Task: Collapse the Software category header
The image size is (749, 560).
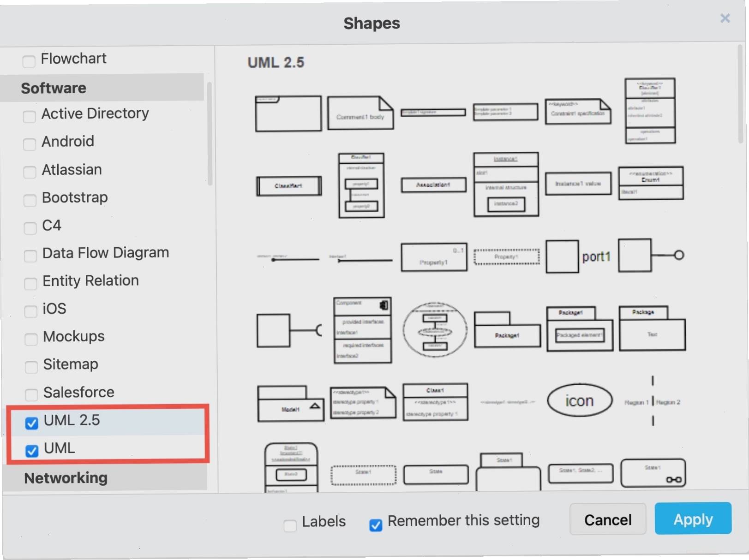Action: click(x=102, y=88)
